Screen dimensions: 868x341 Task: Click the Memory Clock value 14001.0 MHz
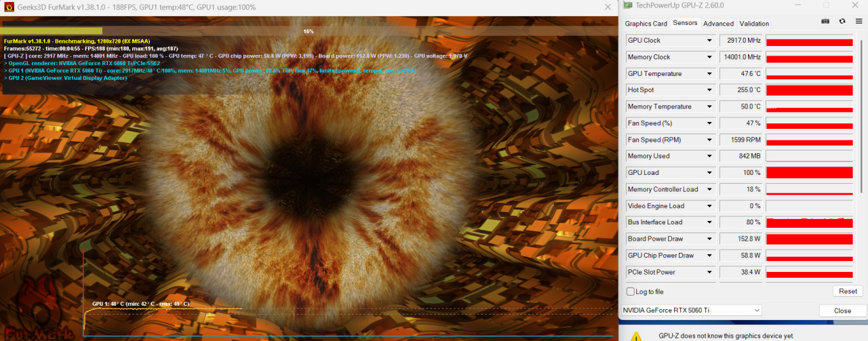tap(741, 57)
